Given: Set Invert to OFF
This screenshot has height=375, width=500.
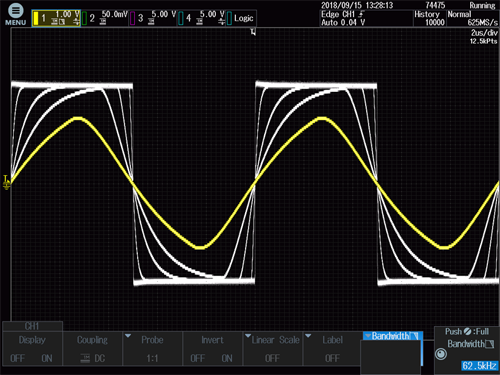Looking at the screenshot, I should point(198,358).
